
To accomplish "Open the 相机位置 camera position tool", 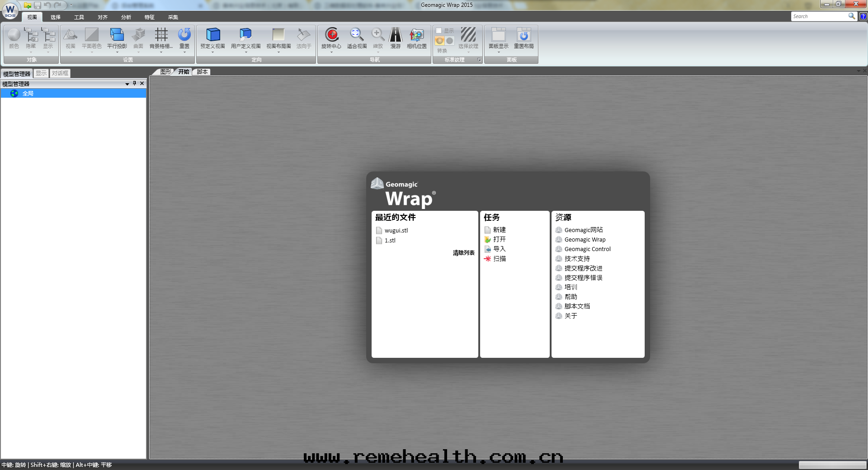I will tap(416, 35).
